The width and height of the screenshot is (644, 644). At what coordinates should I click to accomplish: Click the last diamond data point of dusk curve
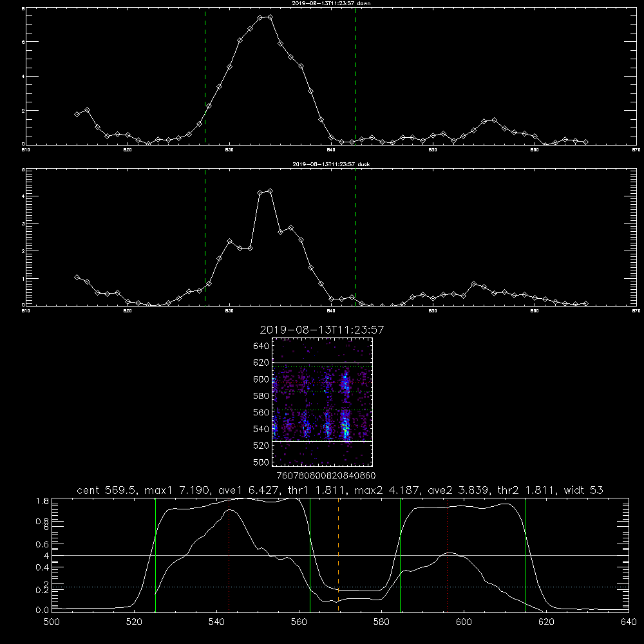(x=585, y=303)
